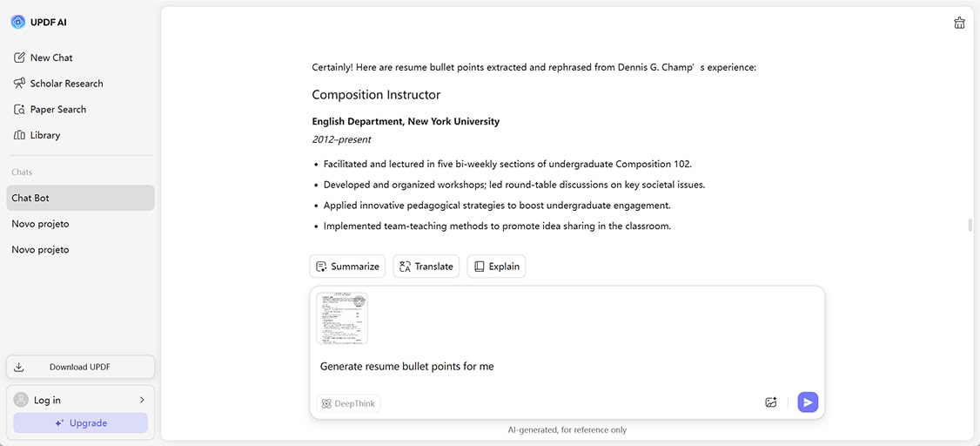This screenshot has height=446, width=980.
Task: Send the message with arrow button
Action: 808,402
